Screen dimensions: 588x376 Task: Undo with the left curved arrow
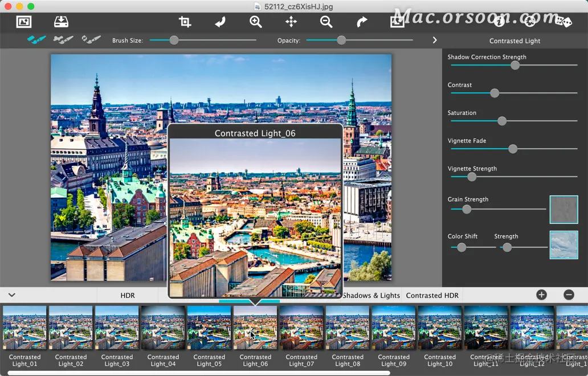pos(220,22)
